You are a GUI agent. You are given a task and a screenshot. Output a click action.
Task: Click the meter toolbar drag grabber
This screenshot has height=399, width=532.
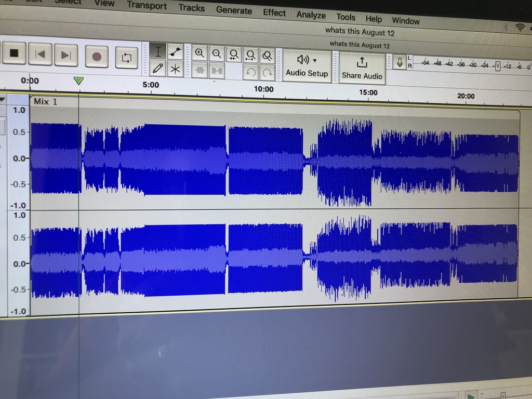(x=389, y=62)
